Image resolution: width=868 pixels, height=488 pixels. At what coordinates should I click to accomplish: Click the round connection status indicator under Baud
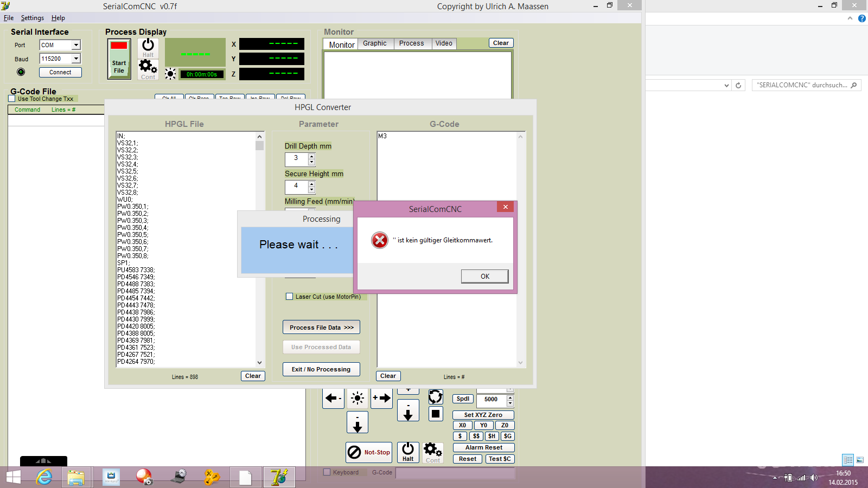click(x=21, y=72)
